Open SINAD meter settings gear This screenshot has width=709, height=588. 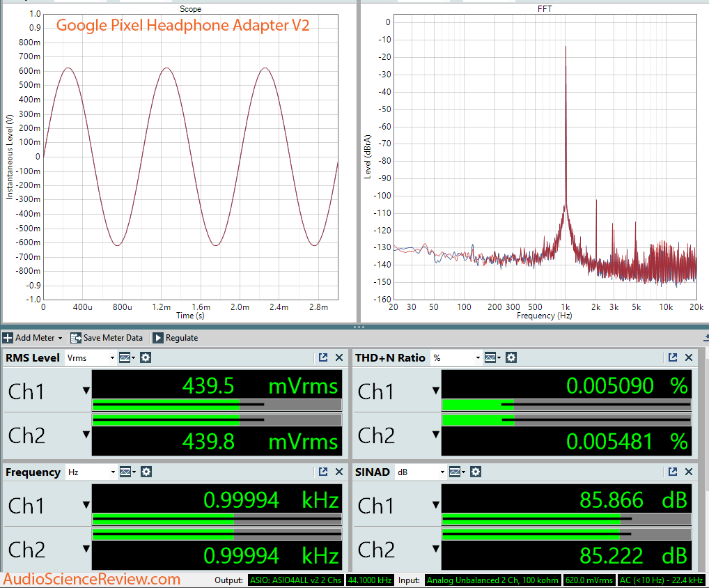tap(475, 472)
